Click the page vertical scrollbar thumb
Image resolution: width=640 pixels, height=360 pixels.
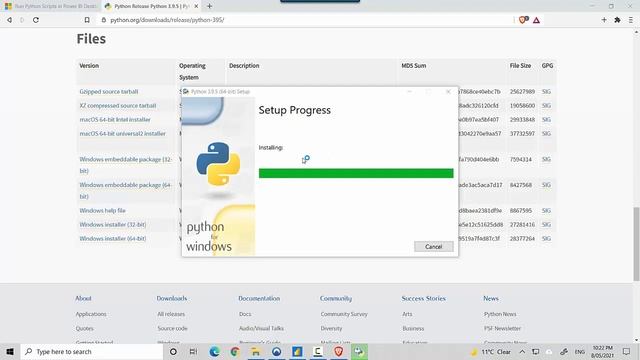tap(636, 244)
